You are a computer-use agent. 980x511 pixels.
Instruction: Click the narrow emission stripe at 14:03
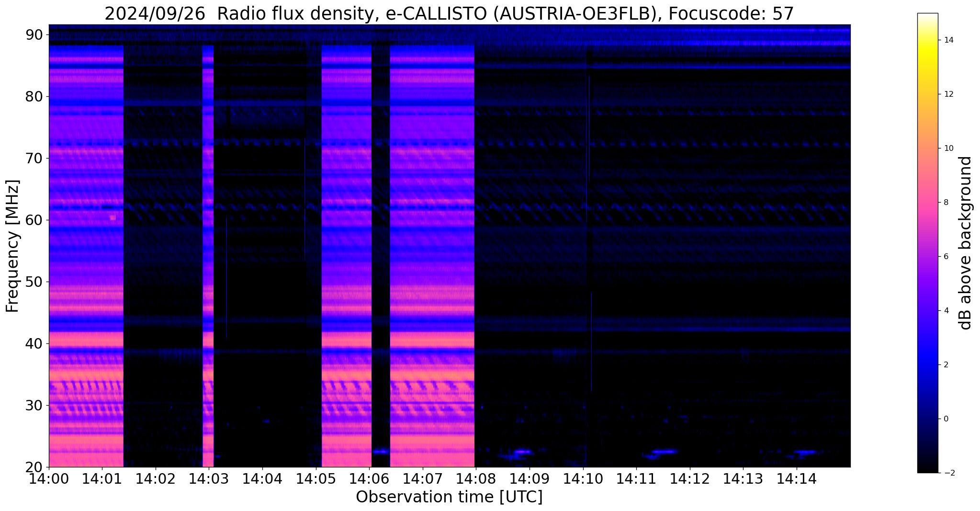pyautogui.click(x=208, y=256)
